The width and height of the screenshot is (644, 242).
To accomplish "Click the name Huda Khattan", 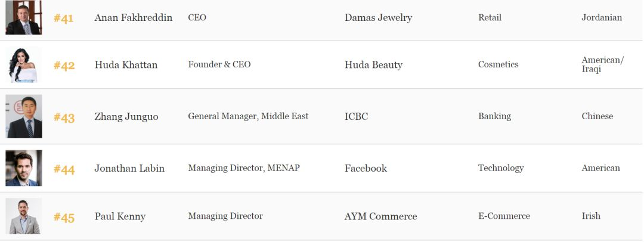I will pos(126,65).
